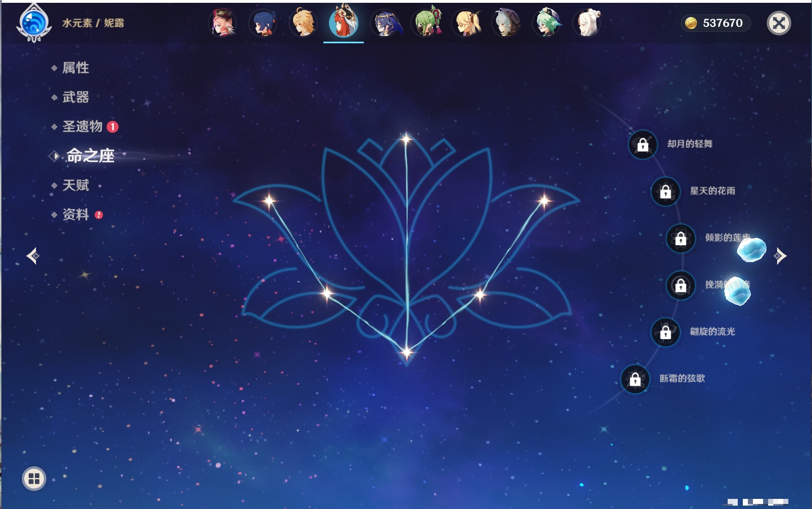812x509 pixels.
Task: Open the 武器 weapon tab
Action: click(75, 97)
